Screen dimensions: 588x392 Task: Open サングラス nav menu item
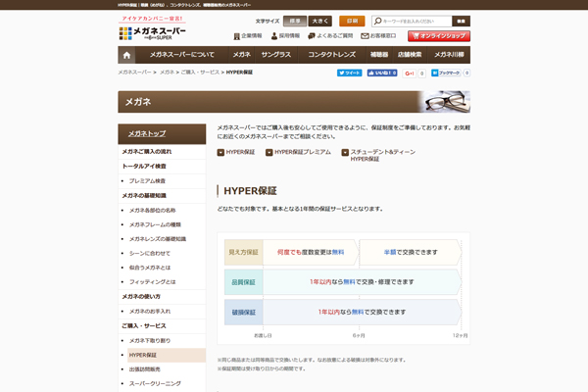tap(276, 55)
